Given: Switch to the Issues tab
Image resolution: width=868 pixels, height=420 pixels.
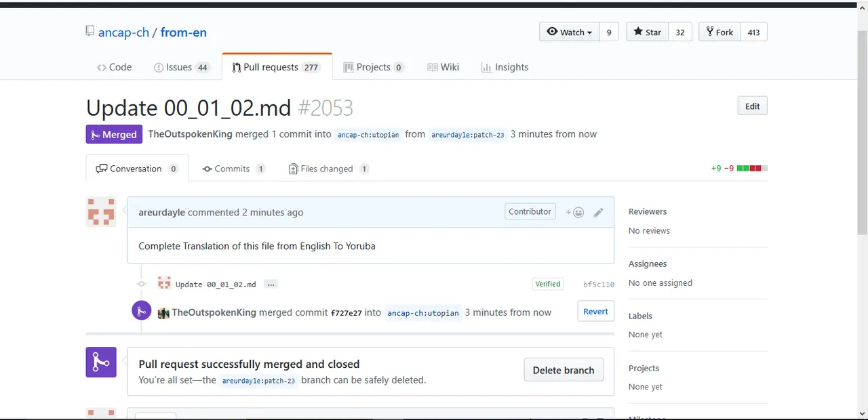Looking at the screenshot, I should 182,67.
